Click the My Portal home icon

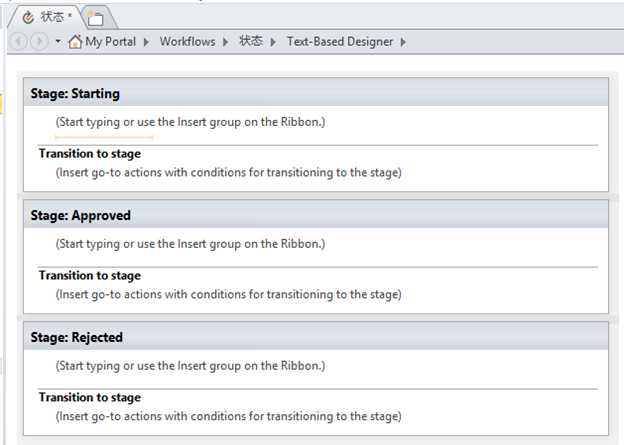point(75,41)
